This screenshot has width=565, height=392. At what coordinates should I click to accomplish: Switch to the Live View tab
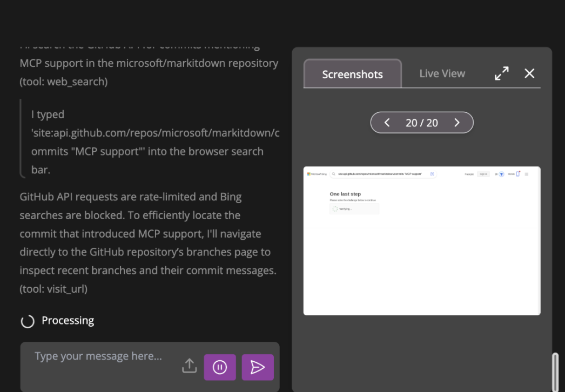(x=442, y=73)
